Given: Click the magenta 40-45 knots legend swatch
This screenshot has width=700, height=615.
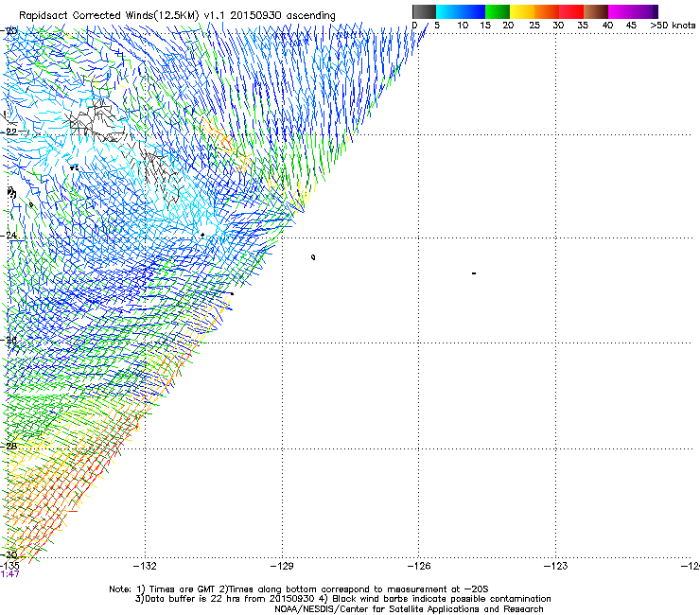Looking at the screenshot, I should click(621, 11).
